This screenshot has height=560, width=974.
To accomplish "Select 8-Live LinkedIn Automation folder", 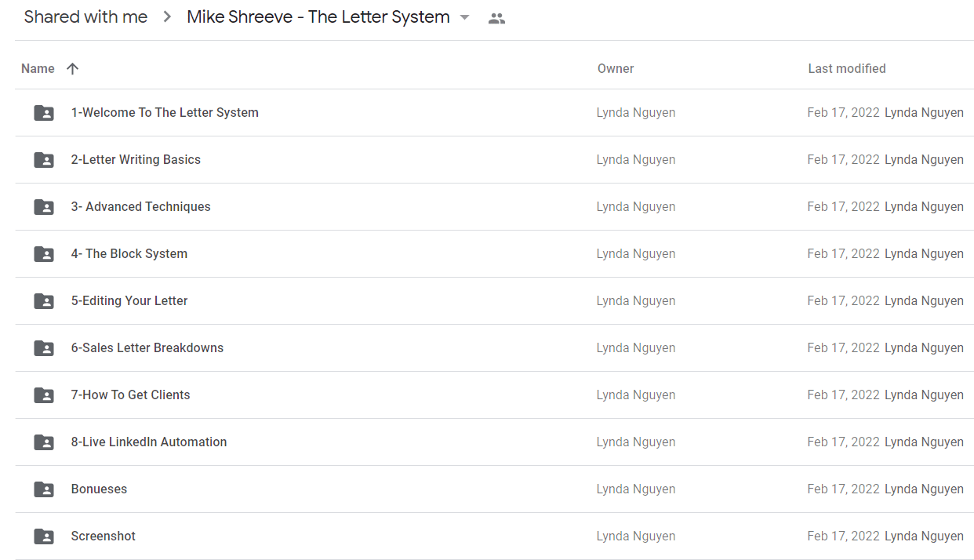I will [x=495, y=442].
